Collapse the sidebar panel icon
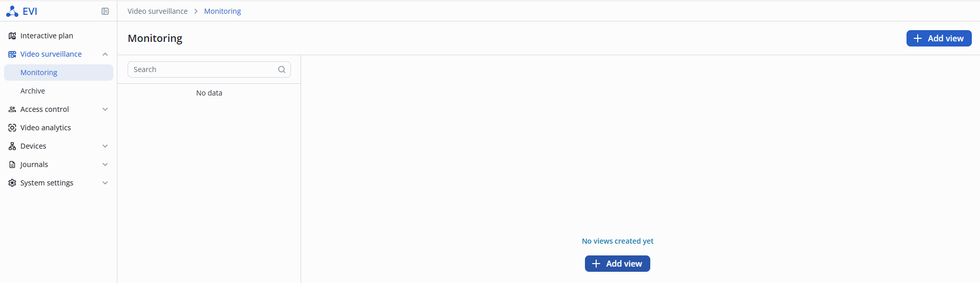 pyautogui.click(x=105, y=11)
